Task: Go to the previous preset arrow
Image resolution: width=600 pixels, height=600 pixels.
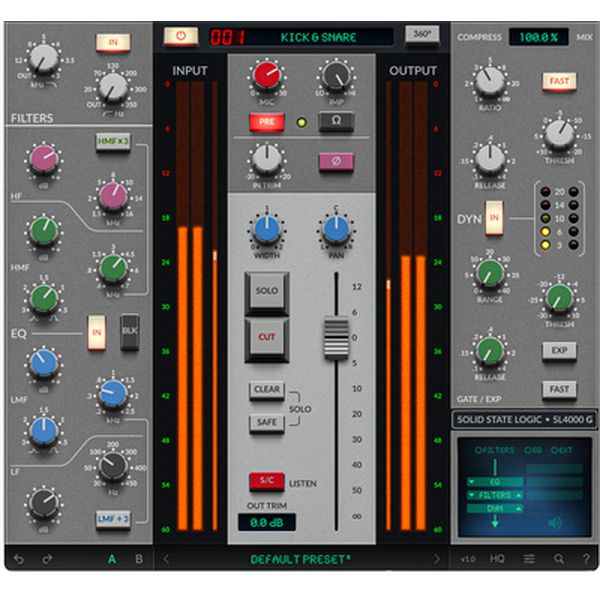Action: [166, 558]
